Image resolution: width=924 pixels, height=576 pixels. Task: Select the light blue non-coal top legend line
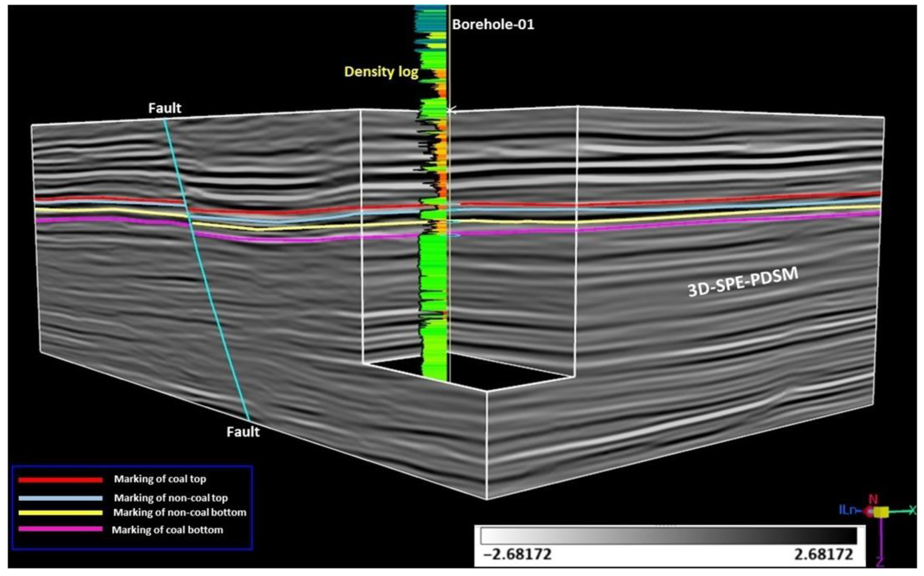point(60,498)
